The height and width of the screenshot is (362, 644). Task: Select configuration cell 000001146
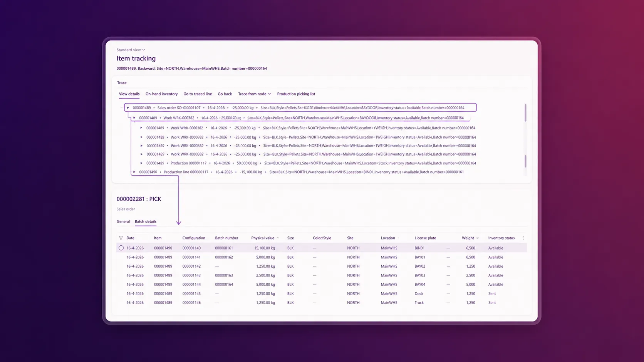pos(191,303)
